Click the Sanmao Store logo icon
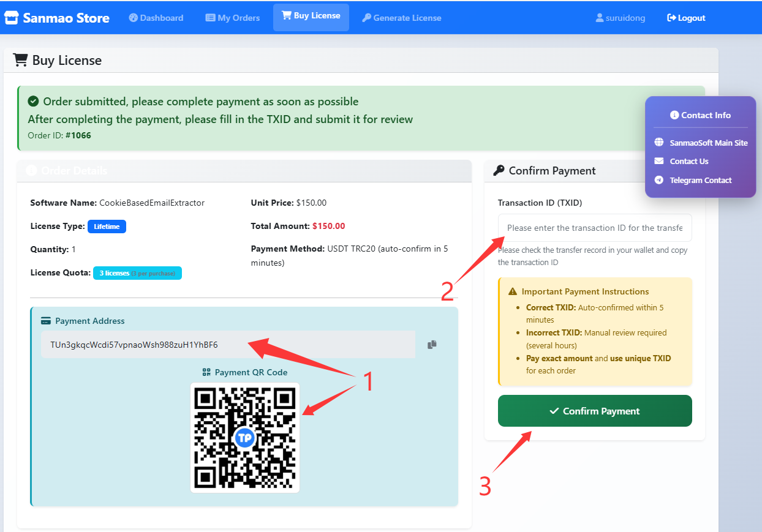The width and height of the screenshot is (762, 532). pos(12,18)
